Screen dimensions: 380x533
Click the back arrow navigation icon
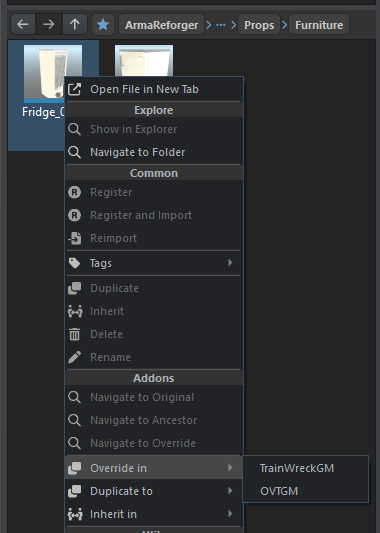pos(23,24)
